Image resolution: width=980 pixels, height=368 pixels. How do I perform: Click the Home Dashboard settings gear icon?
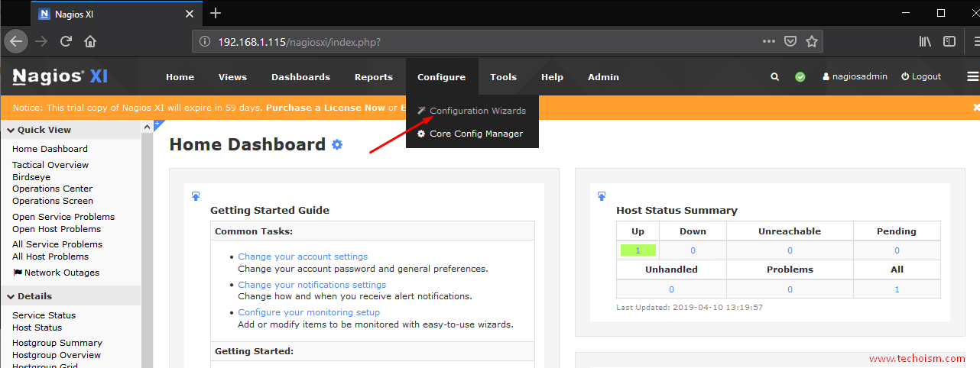tap(337, 144)
